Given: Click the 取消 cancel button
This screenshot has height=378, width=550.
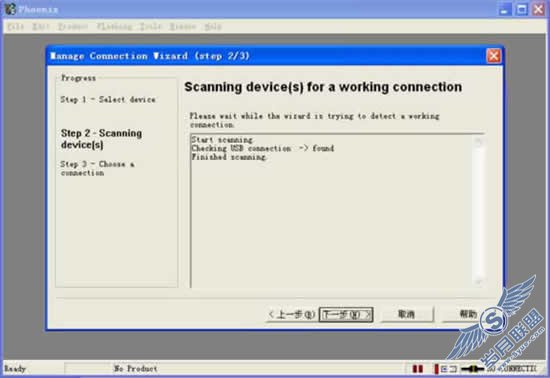Looking at the screenshot, I should pos(407,314).
